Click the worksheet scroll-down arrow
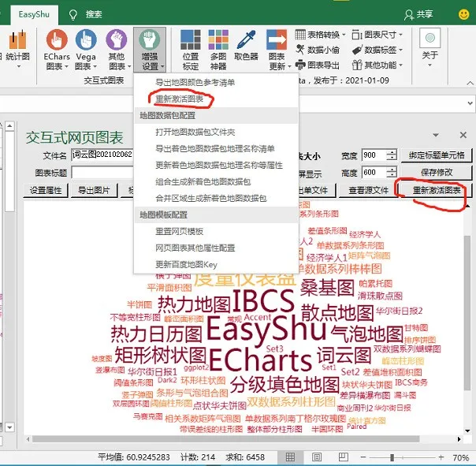The width and height of the screenshot is (476, 466). [9, 427]
